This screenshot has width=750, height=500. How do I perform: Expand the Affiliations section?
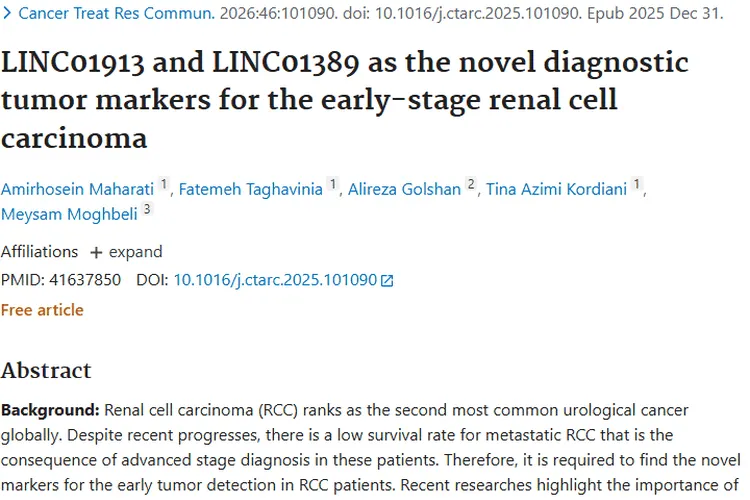pos(126,252)
